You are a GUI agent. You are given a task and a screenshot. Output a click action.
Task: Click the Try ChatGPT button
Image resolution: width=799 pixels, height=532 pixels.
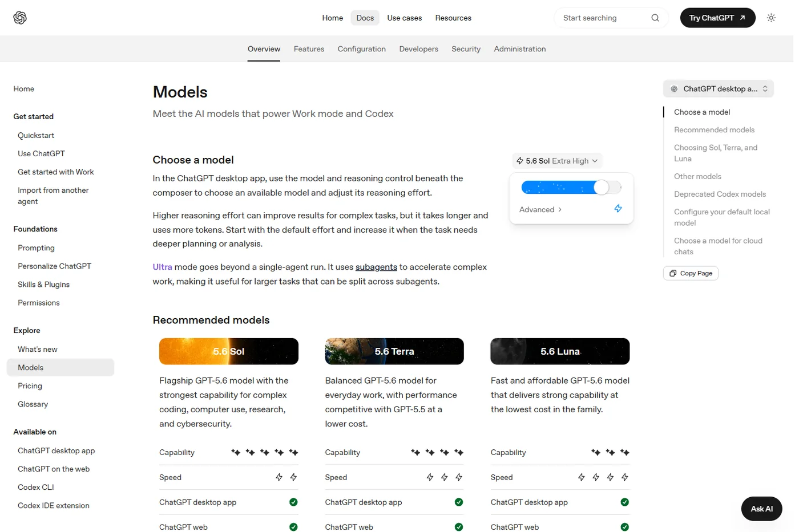point(717,18)
